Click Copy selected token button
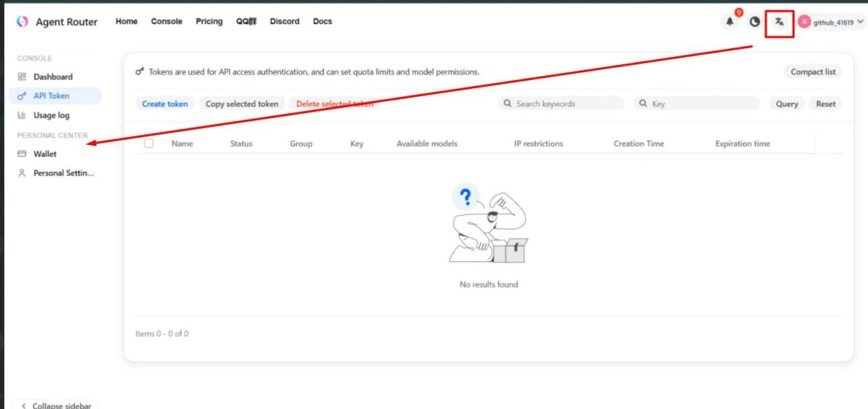868x409 pixels. [x=242, y=104]
